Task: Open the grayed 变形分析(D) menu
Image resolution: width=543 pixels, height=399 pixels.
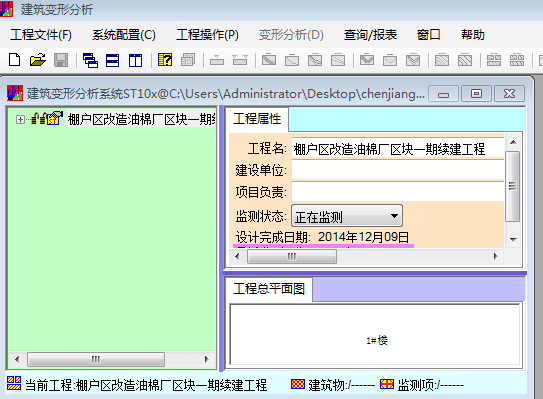Action: click(x=291, y=35)
